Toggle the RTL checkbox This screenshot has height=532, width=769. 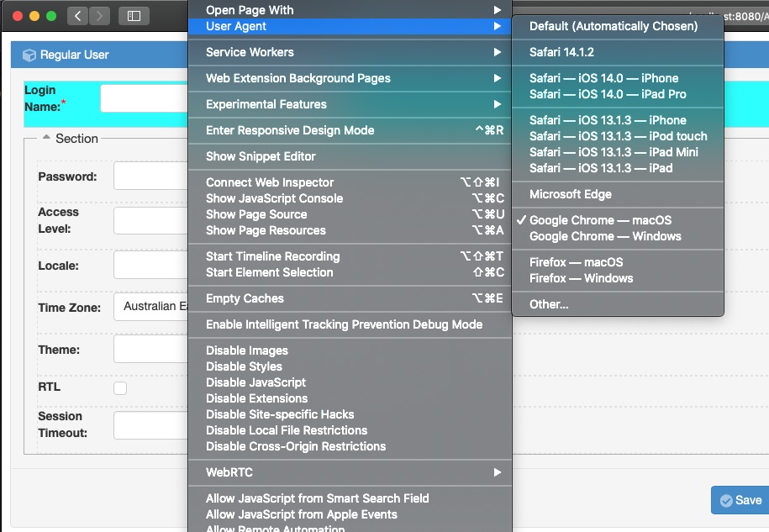pyautogui.click(x=120, y=387)
